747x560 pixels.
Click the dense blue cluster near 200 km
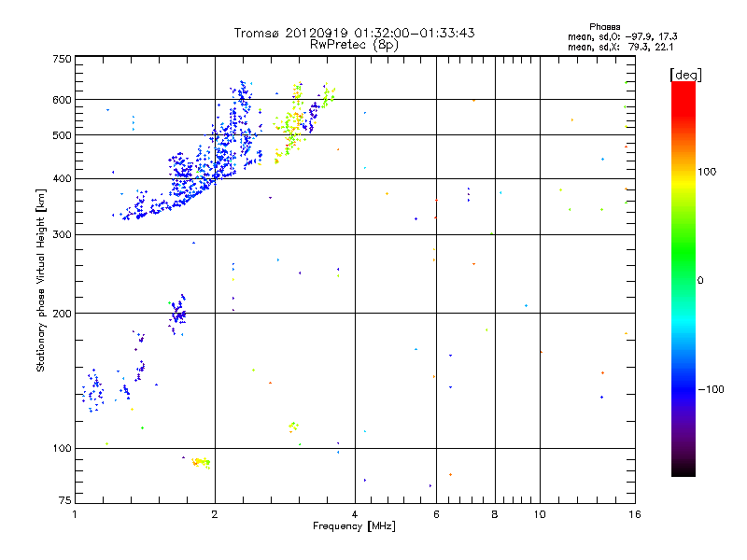pyautogui.click(x=177, y=315)
